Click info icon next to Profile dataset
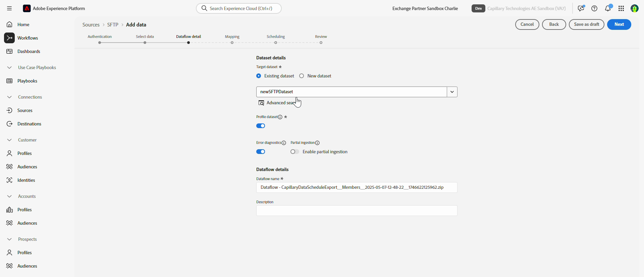 coord(280,117)
